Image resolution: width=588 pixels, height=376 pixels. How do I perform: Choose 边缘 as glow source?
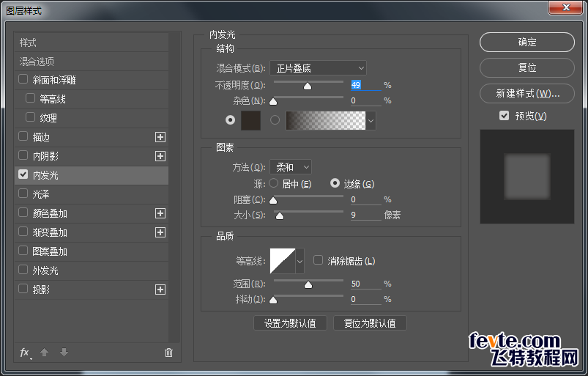tap(335, 183)
